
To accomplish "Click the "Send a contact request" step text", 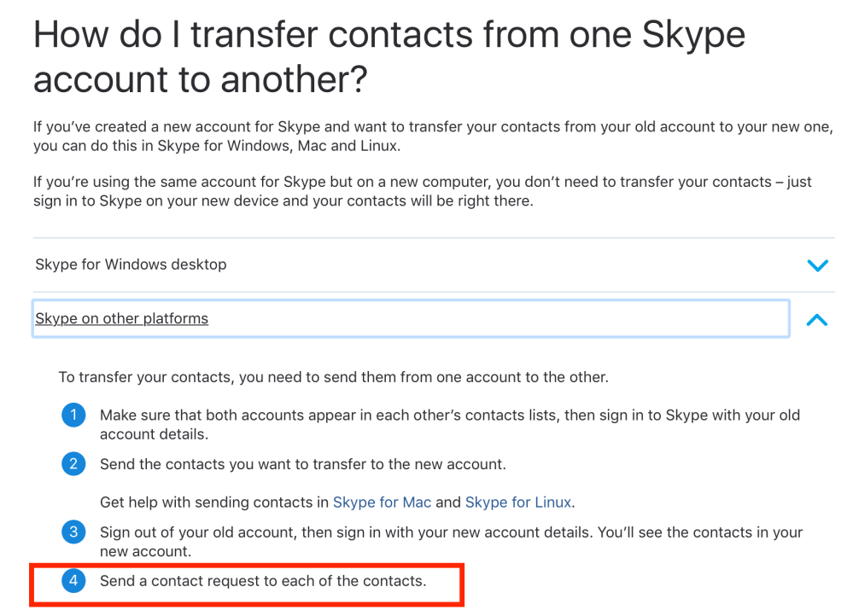I will pyautogui.click(x=262, y=581).
